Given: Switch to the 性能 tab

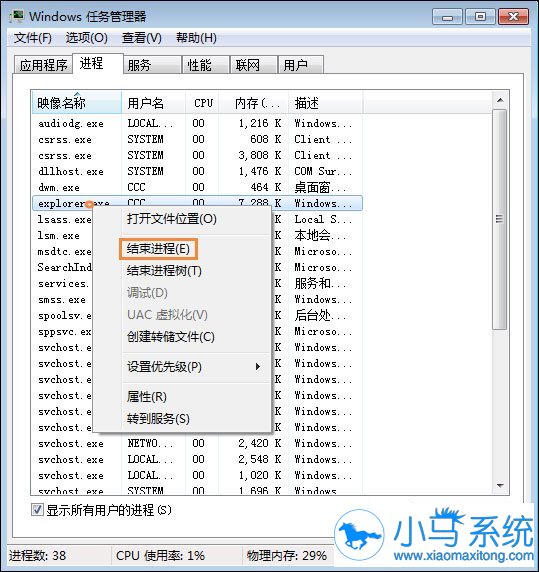Looking at the screenshot, I should pyautogui.click(x=206, y=65).
